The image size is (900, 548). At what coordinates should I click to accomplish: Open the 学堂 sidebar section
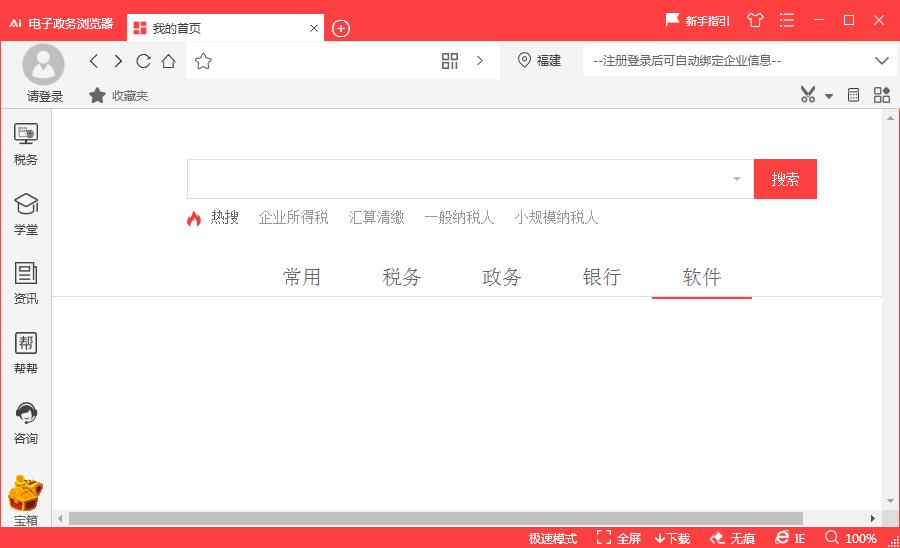[26, 214]
